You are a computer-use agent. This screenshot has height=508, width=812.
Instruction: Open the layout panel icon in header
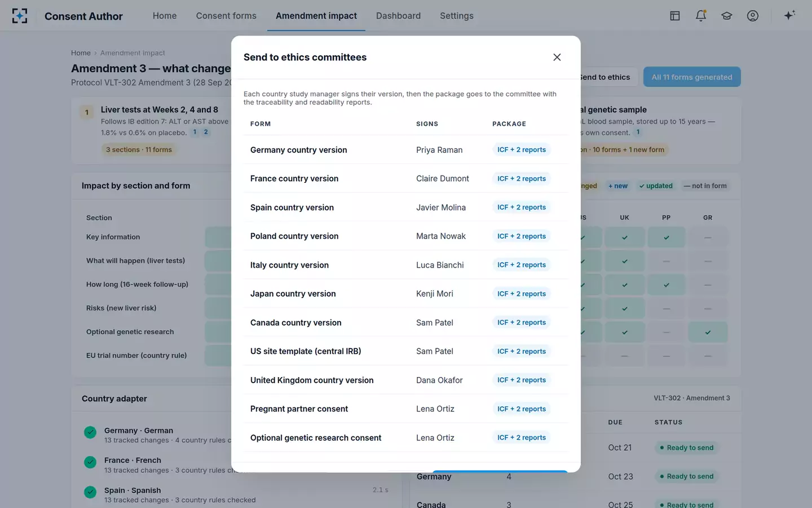click(674, 16)
